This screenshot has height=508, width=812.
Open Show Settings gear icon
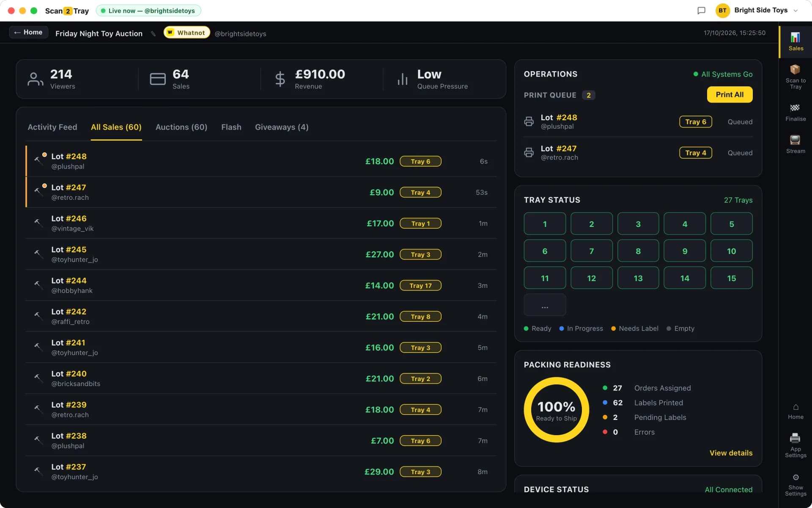click(795, 485)
